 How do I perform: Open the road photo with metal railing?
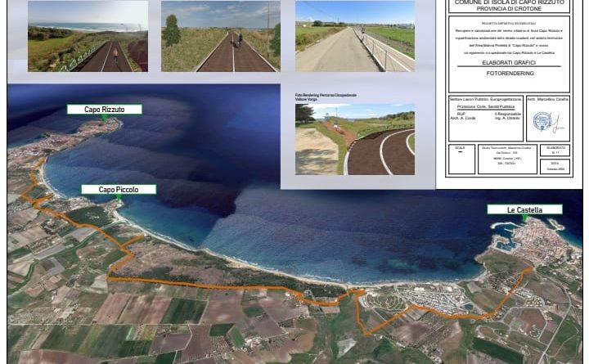pyautogui.click(x=354, y=36)
